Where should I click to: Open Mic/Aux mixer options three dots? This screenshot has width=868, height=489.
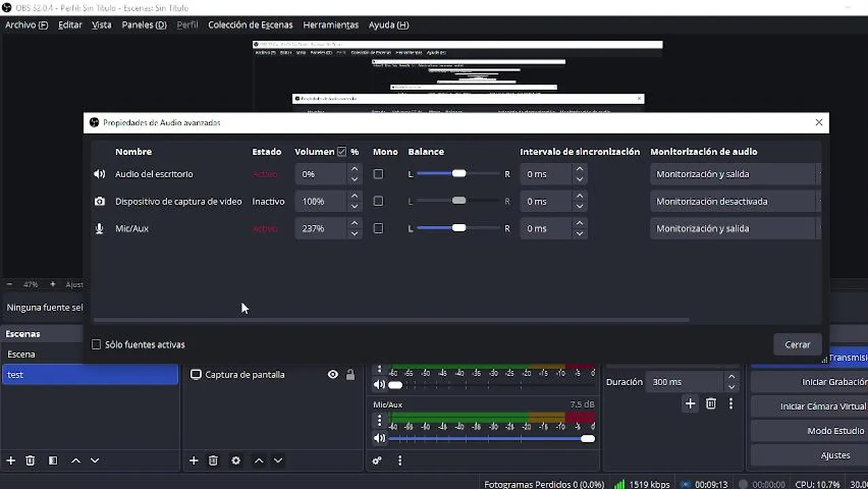[x=379, y=421]
